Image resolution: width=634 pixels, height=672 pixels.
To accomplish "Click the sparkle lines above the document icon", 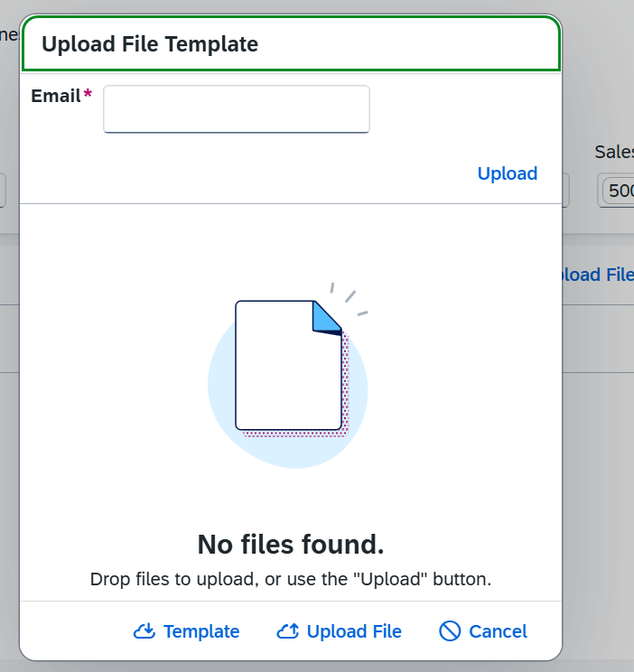I will click(349, 299).
